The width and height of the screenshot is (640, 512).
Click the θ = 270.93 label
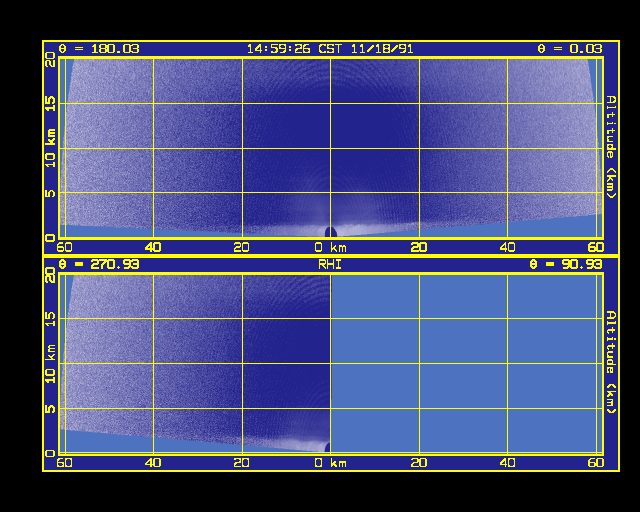tap(99, 264)
